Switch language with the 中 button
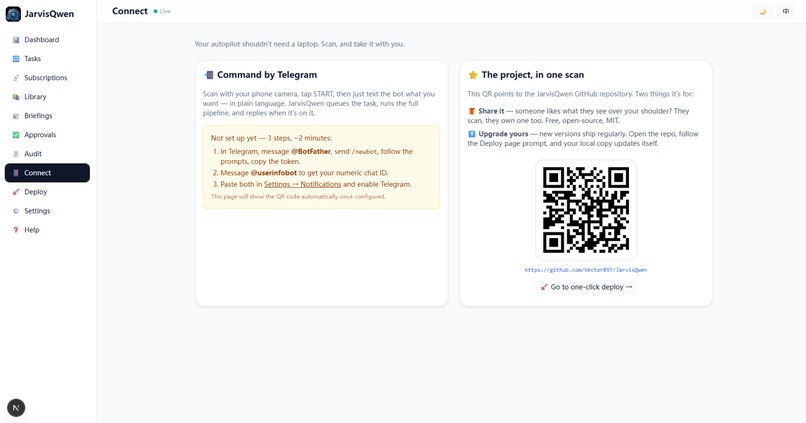The width and height of the screenshot is (806, 423). [x=786, y=11]
